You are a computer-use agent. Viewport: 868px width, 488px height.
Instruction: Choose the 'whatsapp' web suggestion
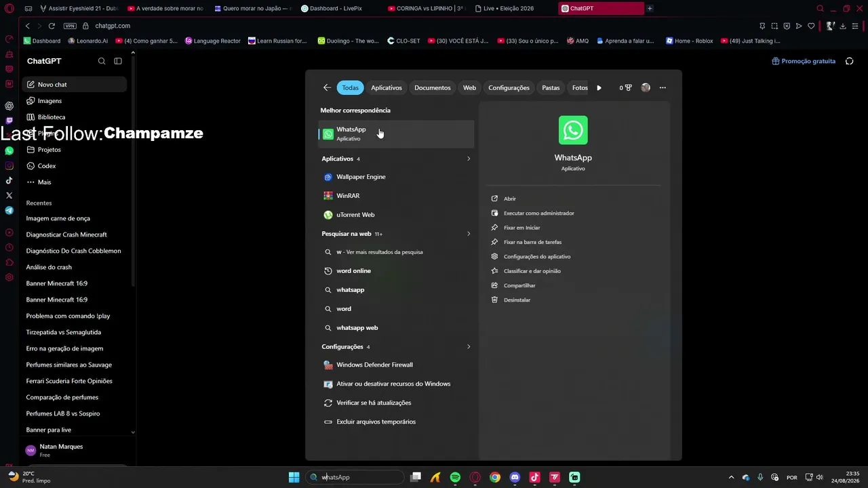pos(396,290)
